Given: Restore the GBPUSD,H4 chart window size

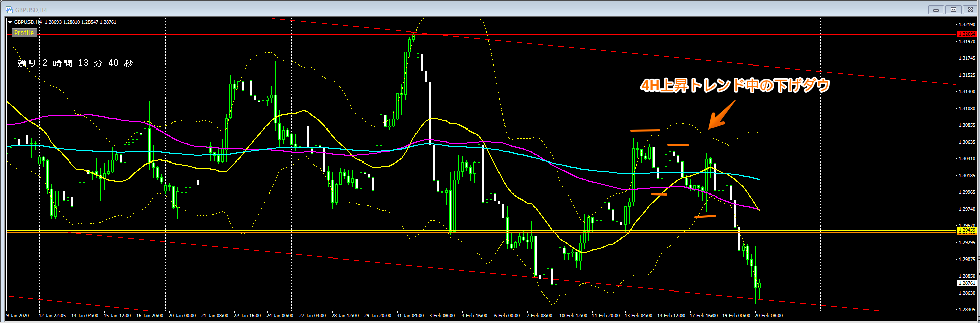Looking at the screenshot, I should [x=953, y=10].
